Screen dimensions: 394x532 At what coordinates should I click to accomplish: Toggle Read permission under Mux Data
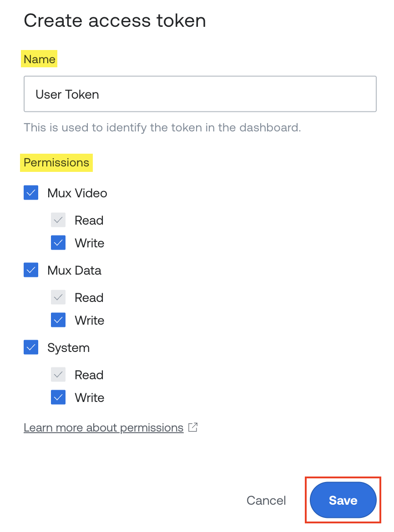tap(58, 297)
